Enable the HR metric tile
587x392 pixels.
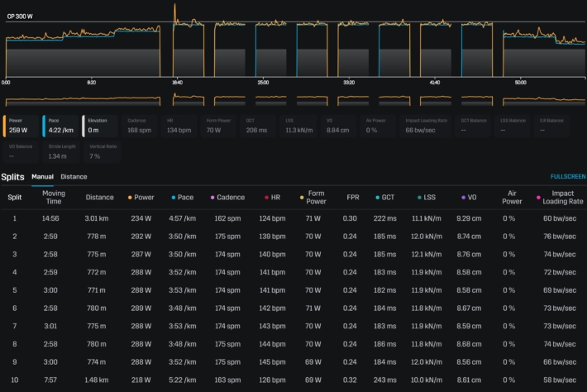(x=179, y=125)
